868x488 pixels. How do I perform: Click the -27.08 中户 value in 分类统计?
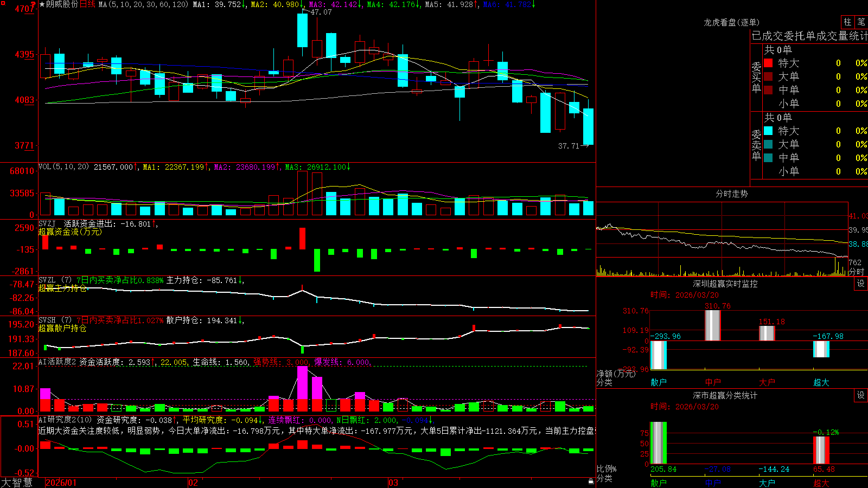click(717, 469)
